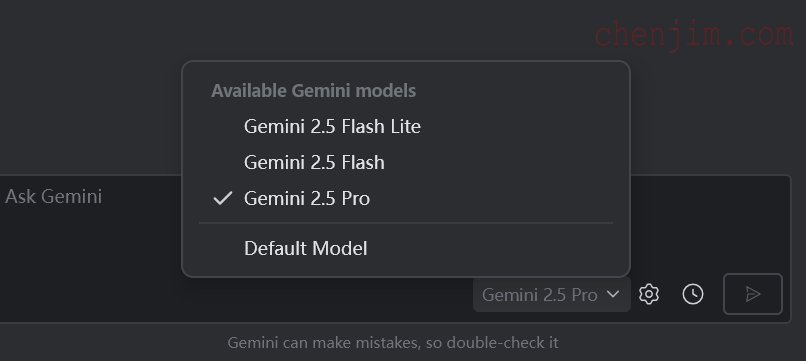This screenshot has height=361, width=806.
Task: Click the chevron arrow on the model selector
Action: tap(613, 294)
